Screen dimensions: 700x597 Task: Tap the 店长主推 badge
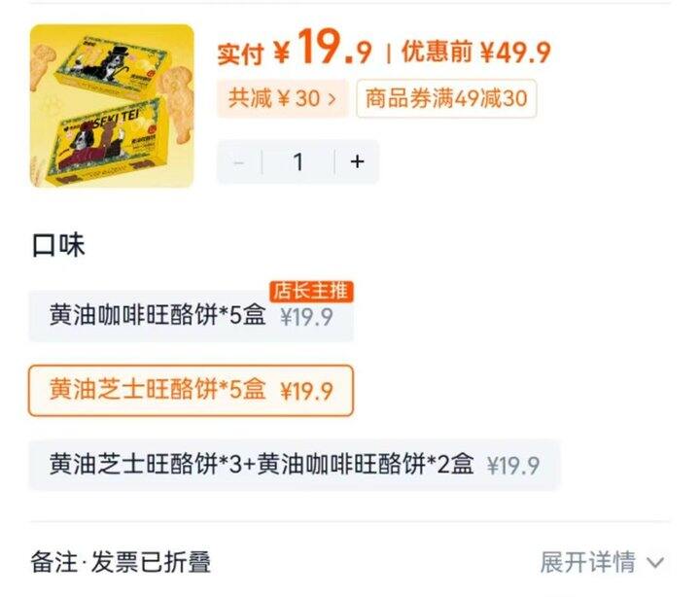[311, 292]
